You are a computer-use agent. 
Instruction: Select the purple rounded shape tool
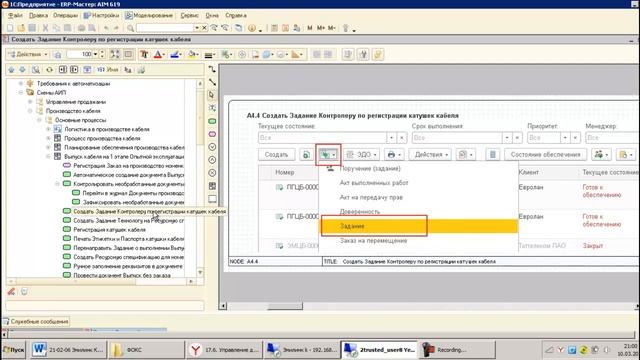pos(212,134)
